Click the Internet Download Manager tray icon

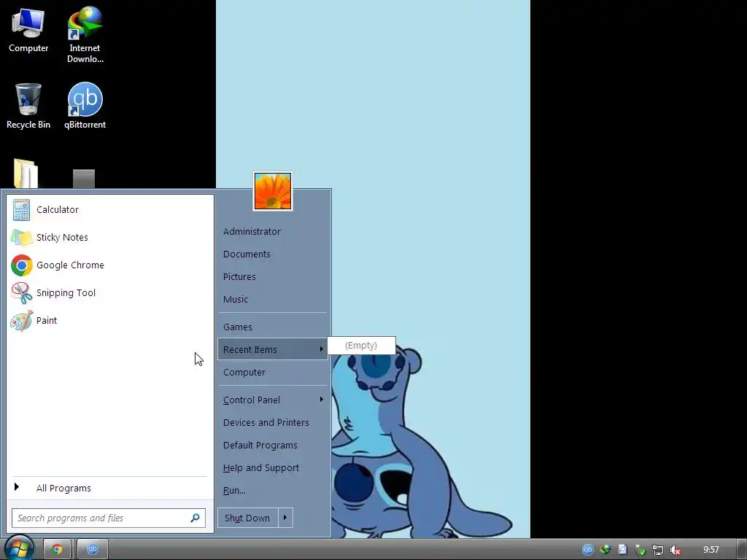[x=605, y=550]
